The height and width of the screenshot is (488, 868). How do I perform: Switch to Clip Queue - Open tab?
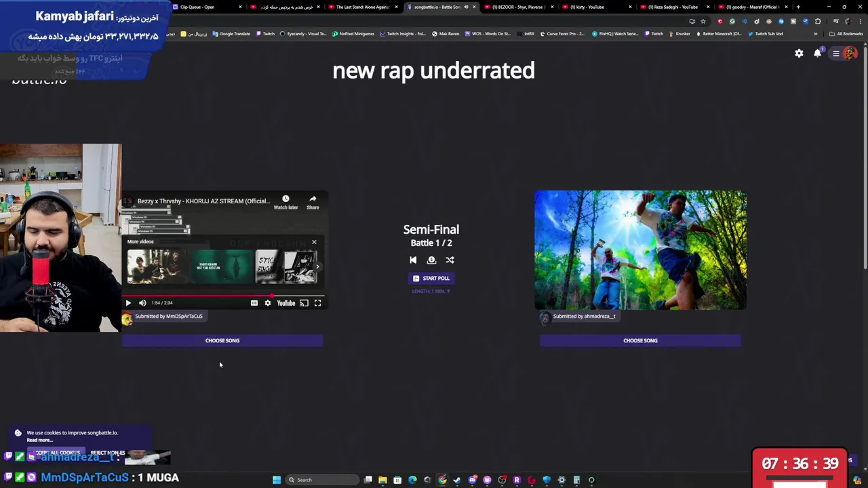point(205,7)
